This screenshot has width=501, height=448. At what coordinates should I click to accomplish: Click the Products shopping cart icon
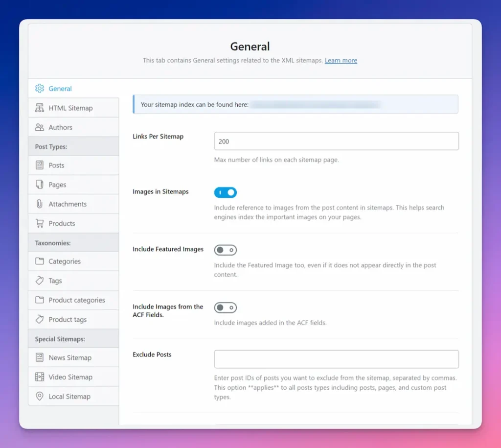point(40,223)
